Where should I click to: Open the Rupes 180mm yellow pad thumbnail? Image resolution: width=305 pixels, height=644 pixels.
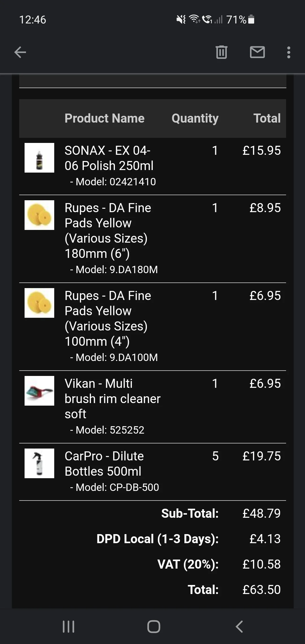coord(39,215)
